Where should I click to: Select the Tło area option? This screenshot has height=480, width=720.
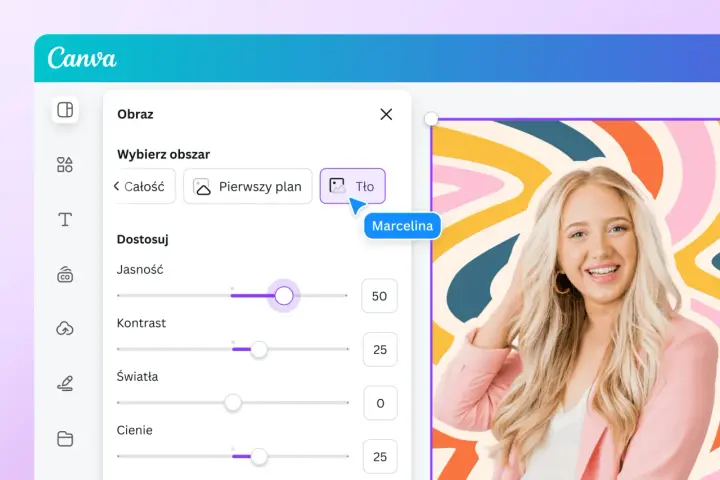353,186
